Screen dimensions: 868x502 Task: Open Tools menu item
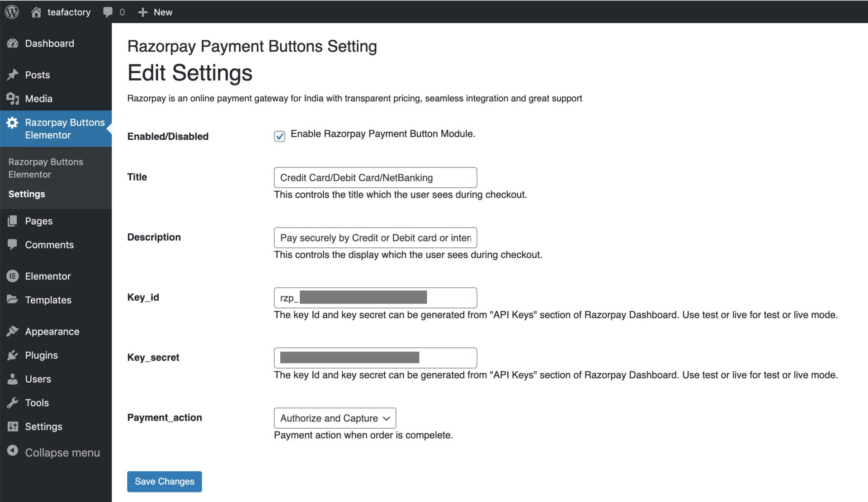[x=56, y=403]
